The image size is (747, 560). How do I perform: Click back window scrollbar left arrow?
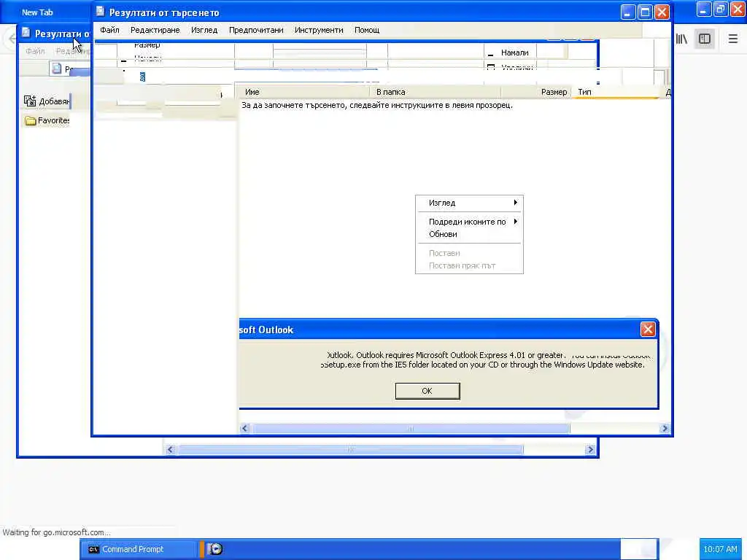pyautogui.click(x=171, y=449)
